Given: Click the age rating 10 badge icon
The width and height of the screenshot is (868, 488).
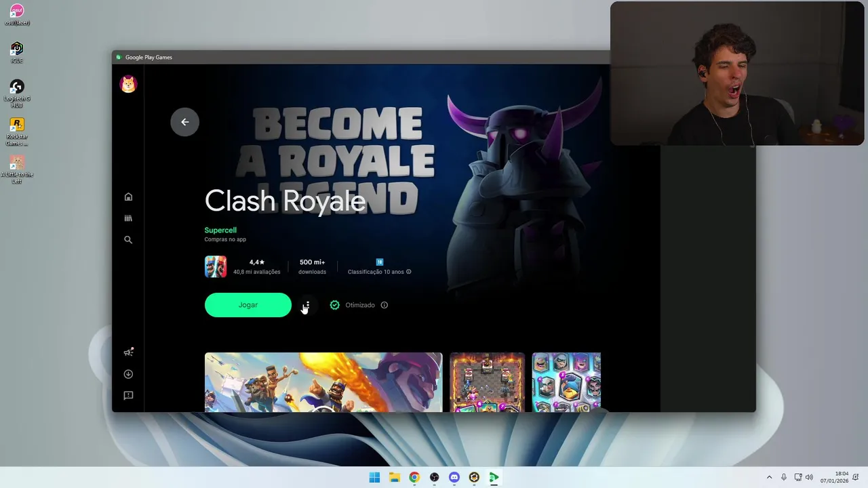Looking at the screenshot, I should 380,262.
